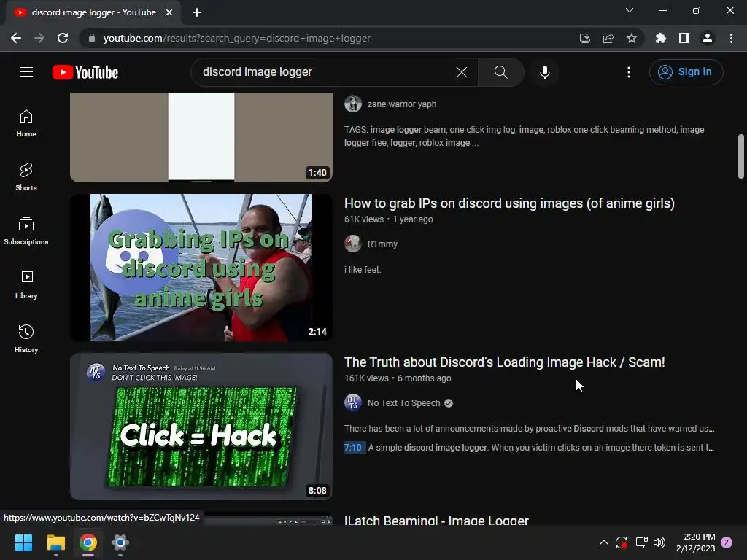Open 'The Truth about Discord's Loading Image Hack' title
This screenshot has height=560, width=747.
tap(505, 362)
